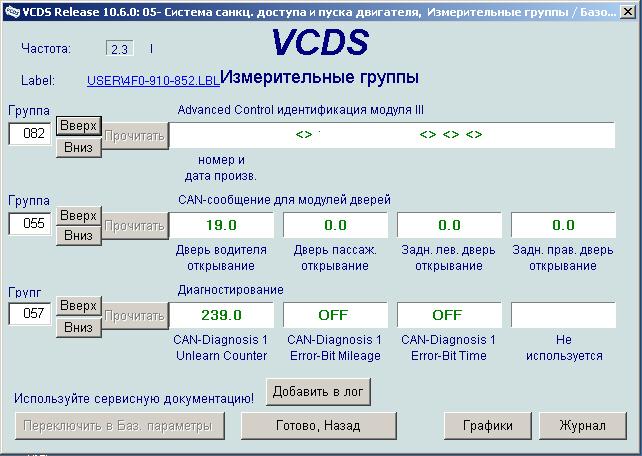
Task: Select the OFF value for Error-Bit Time
Action: click(x=449, y=315)
